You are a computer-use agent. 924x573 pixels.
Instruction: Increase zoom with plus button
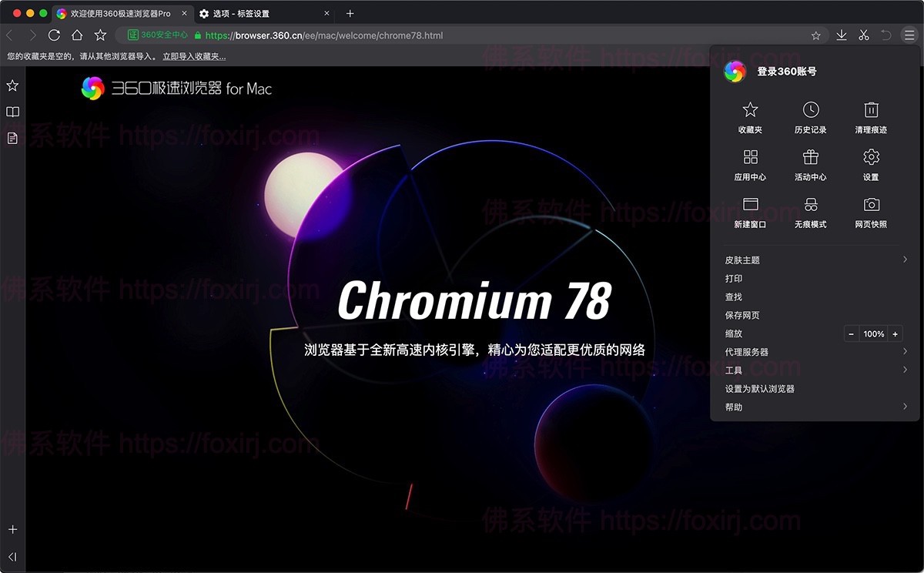pos(895,334)
